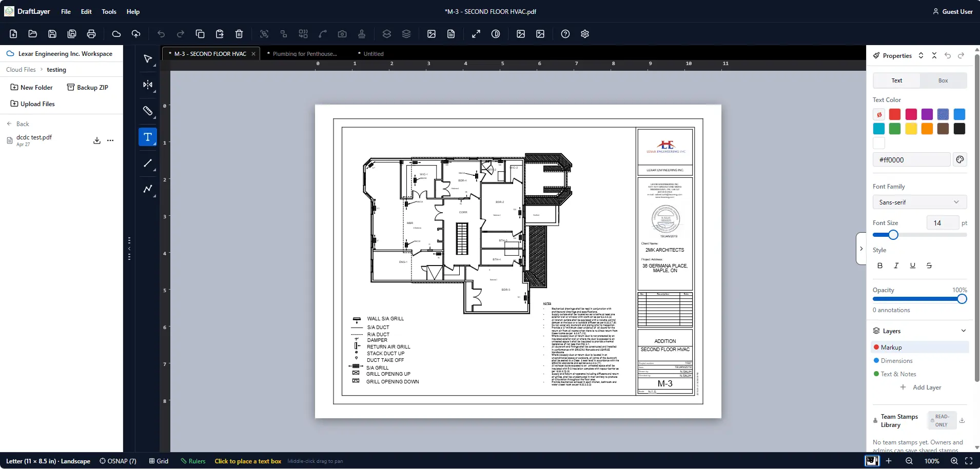Select the purple text color swatch
Screen dimensions: 980x469
[927, 114]
